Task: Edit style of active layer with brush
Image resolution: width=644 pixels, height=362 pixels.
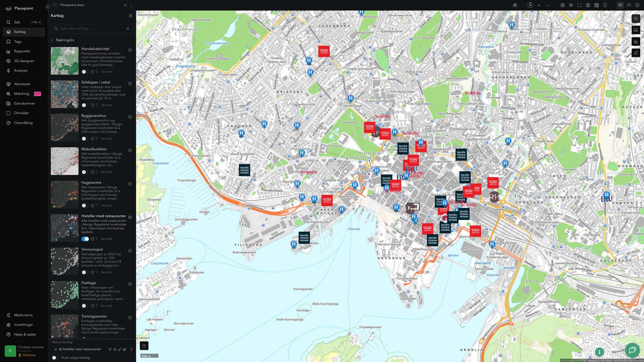Action: tap(120, 349)
